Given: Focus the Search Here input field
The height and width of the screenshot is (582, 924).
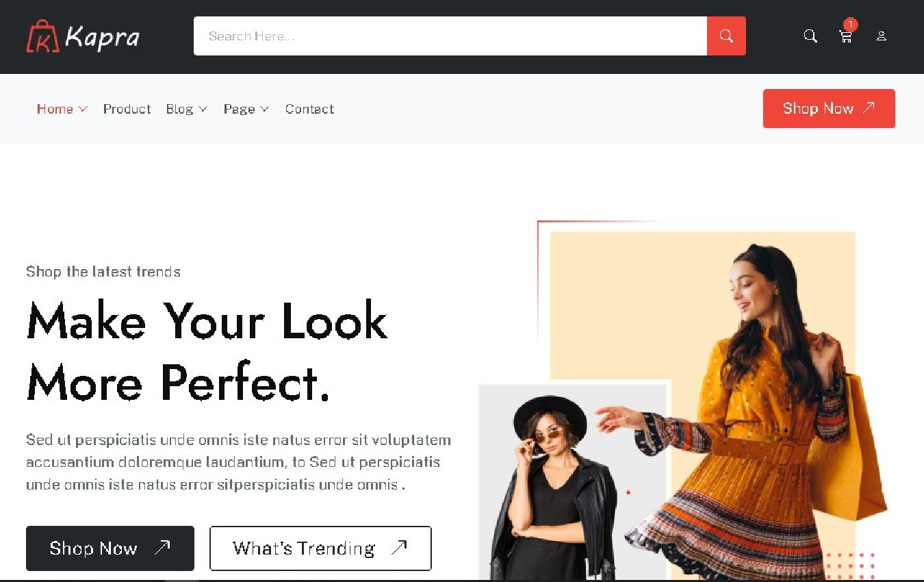Looking at the screenshot, I should tap(450, 36).
